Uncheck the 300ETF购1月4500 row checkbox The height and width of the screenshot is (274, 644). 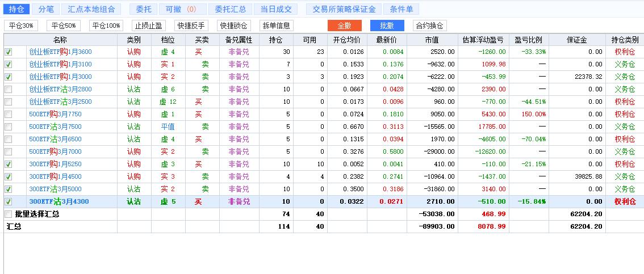coord(8,177)
